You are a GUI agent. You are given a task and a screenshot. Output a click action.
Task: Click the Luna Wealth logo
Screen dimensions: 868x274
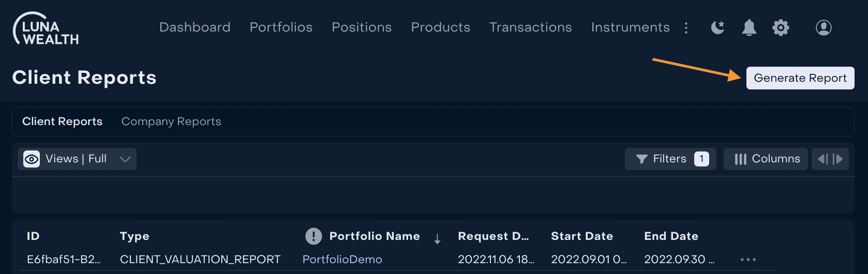tap(46, 29)
